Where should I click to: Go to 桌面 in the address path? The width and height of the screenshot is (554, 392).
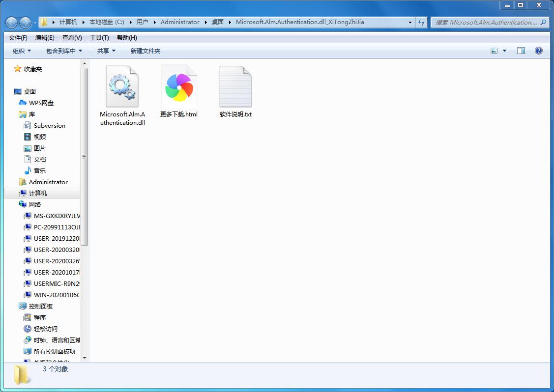pos(218,22)
